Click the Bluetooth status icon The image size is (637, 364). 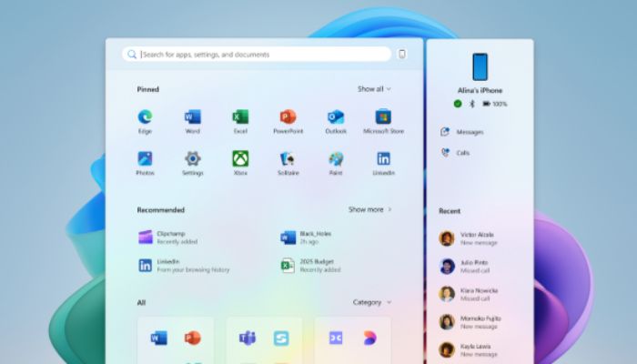click(x=472, y=104)
